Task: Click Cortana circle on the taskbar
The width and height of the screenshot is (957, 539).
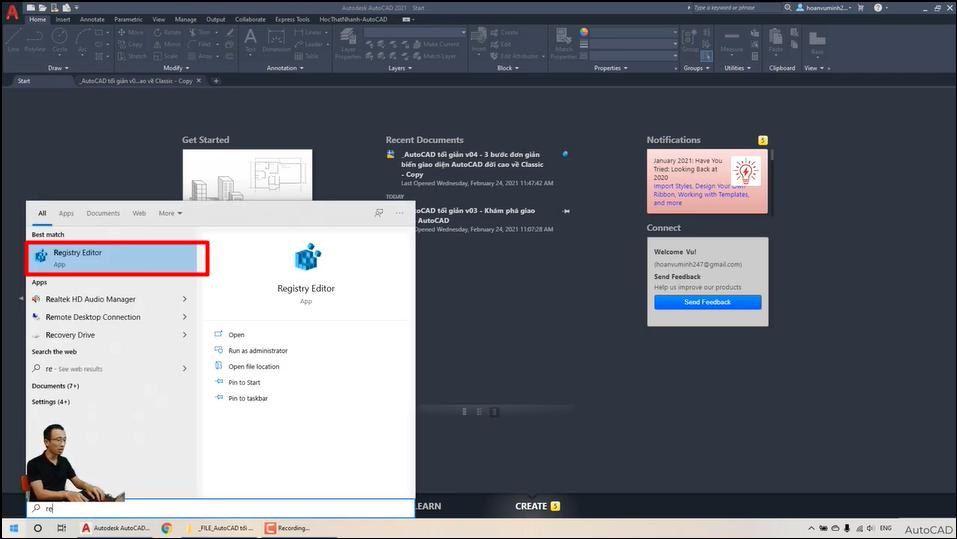Action: point(38,528)
